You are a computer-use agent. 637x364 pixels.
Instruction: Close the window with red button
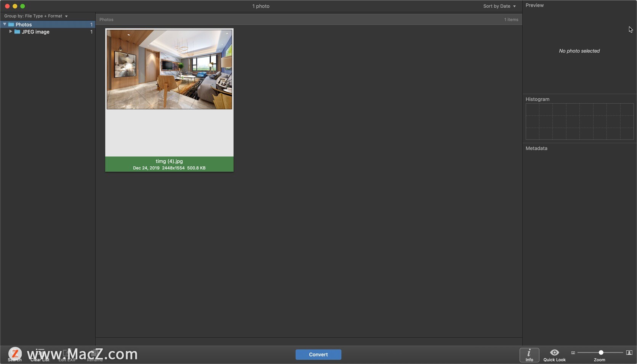7,6
